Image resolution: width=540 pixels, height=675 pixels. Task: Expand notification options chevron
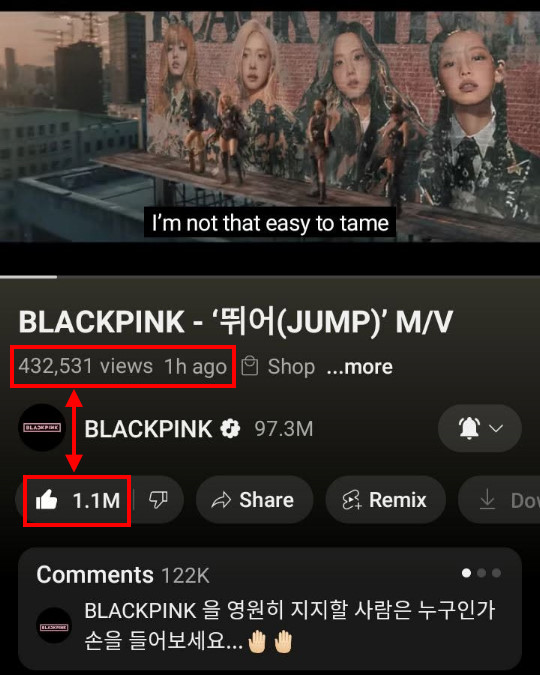[x=497, y=428]
